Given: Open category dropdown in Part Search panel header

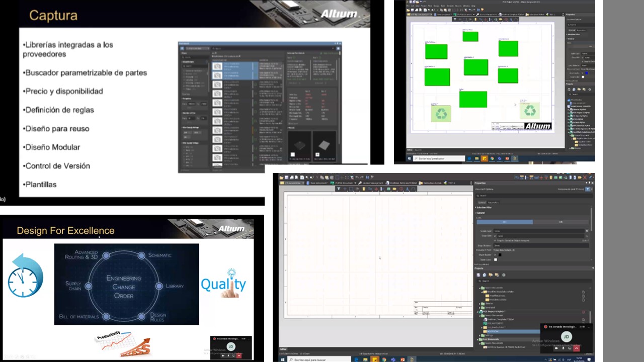Looking at the screenshot, I should (x=197, y=48).
